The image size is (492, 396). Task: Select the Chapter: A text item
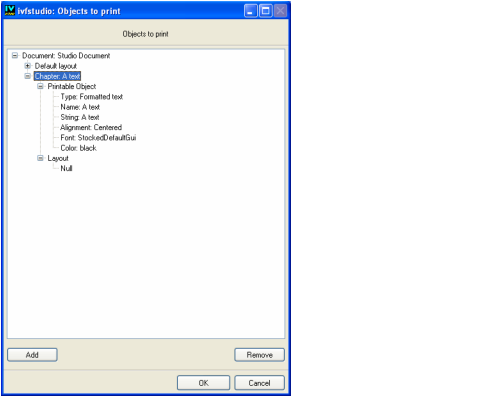(x=57, y=76)
